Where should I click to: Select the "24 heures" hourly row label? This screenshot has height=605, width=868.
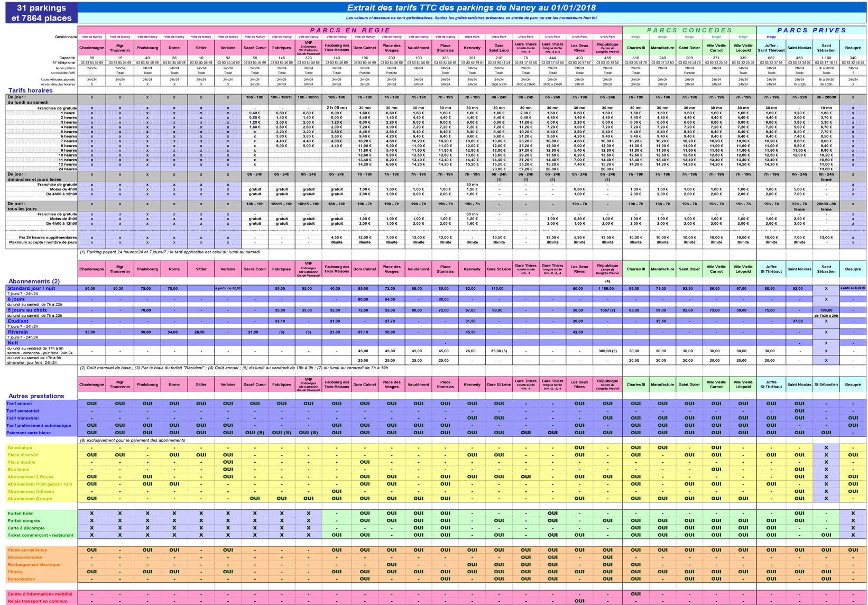[x=67, y=169]
